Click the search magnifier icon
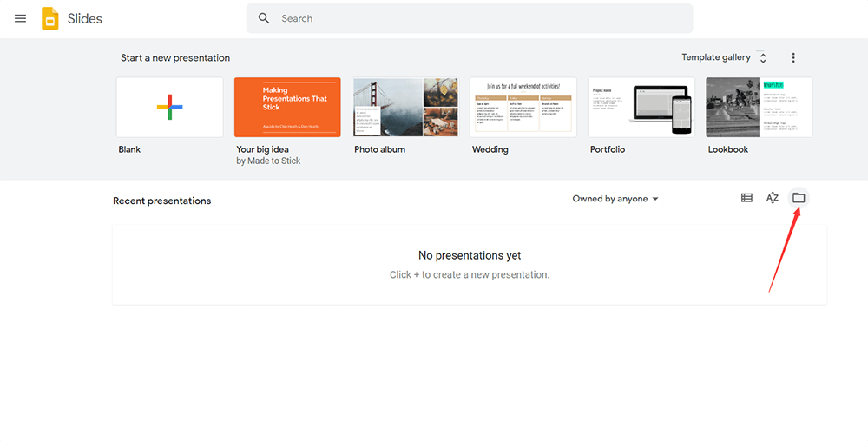 click(x=264, y=18)
